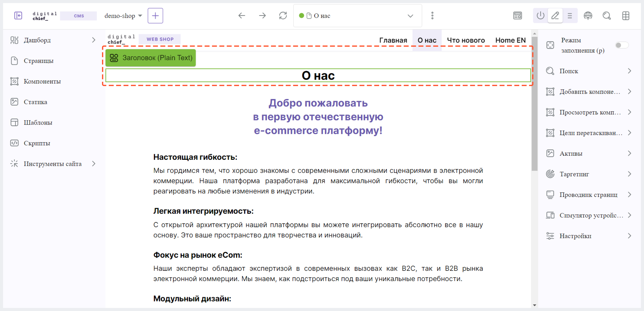Click the О нас heading text field
This screenshot has width=644, height=311.
(318, 76)
